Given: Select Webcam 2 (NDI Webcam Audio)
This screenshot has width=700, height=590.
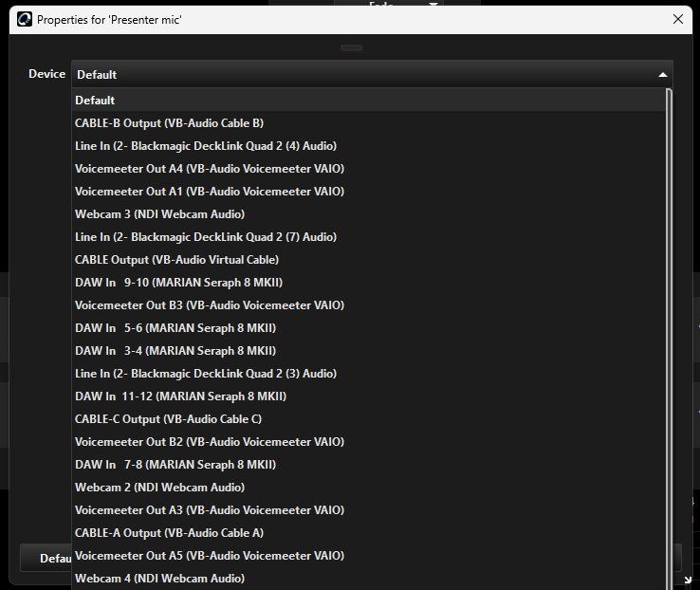Looking at the screenshot, I should click(x=369, y=487).
